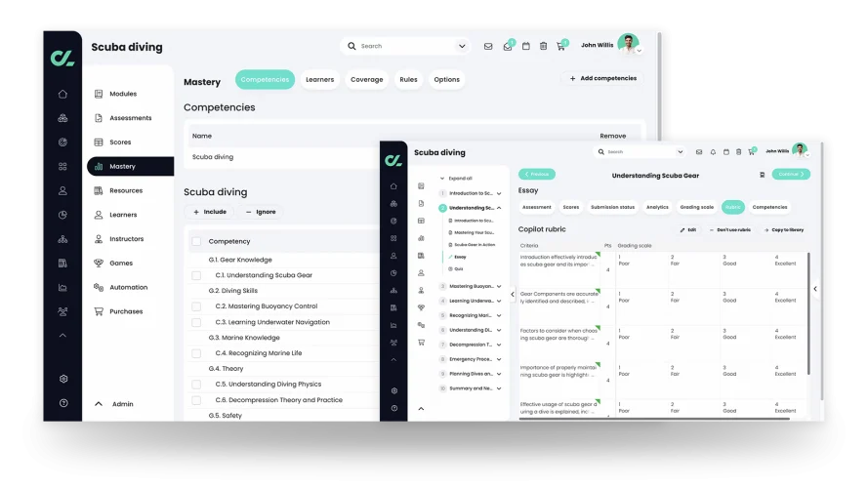The width and height of the screenshot is (868, 488).
Task: Toggle the Competency header select-all checkbox
Action: (x=196, y=241)
